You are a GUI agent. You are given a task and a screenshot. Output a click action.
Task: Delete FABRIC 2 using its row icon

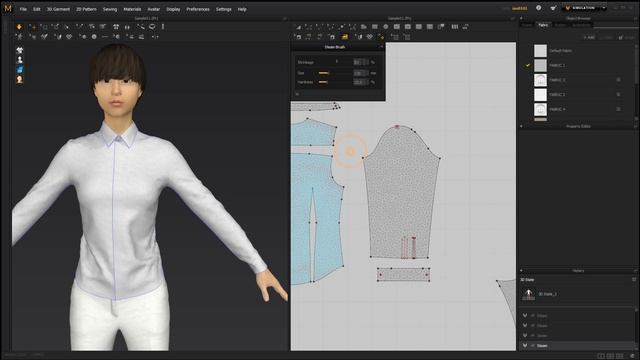coord(618,80)
